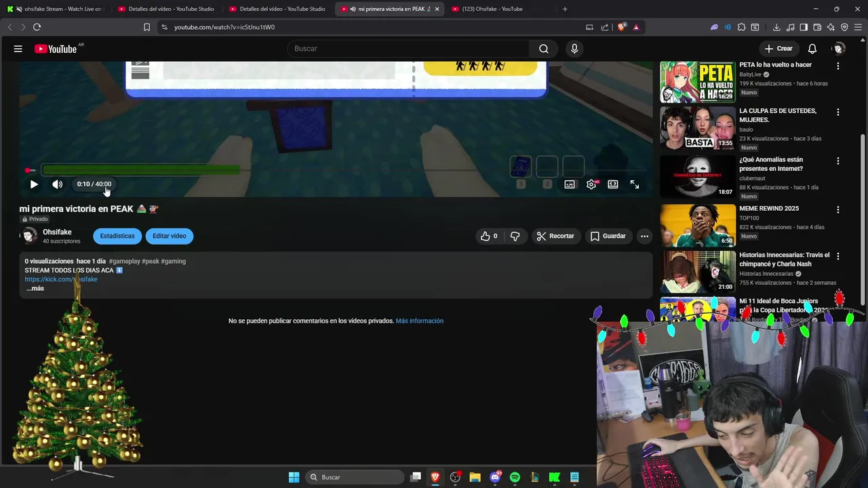Dislike the video with thumbs down
Screen dimensions: 868x488
pyautogui.click(x=515, y=236)
